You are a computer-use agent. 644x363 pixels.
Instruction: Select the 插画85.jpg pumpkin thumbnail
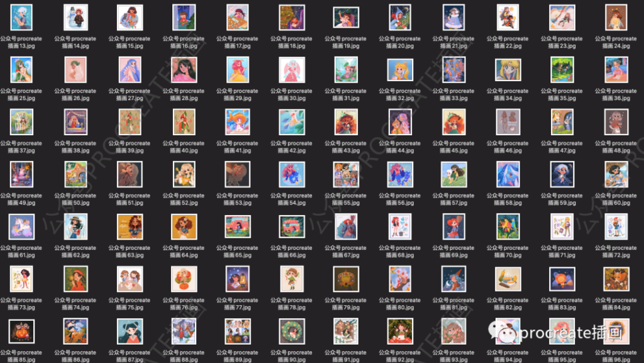[21, 331]
